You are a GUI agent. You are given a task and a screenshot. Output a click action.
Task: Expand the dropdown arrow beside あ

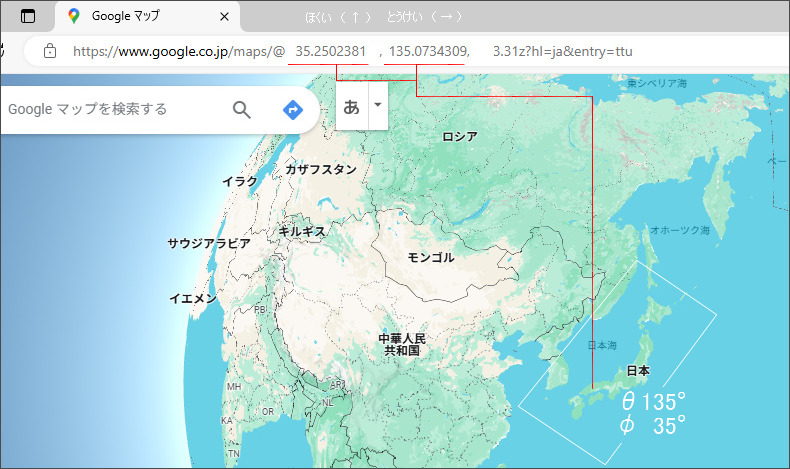[x=377, y=105]
